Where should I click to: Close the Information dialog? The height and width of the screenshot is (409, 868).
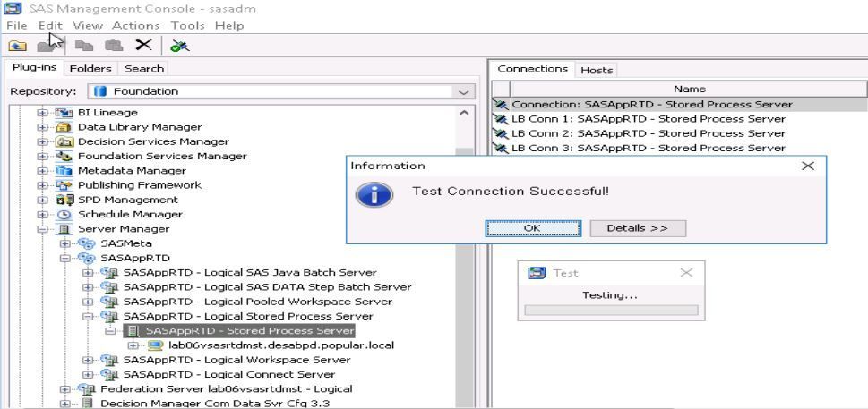tap(808, 166)
